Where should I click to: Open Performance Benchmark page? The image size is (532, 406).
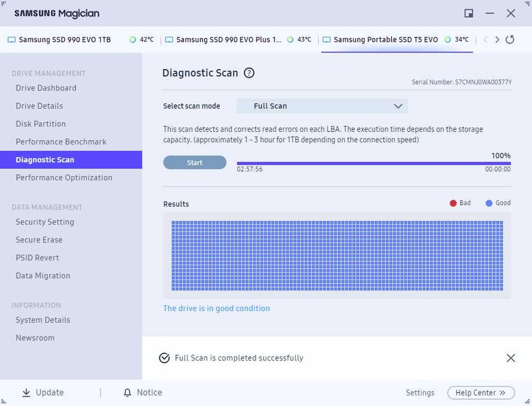click(x=61, y=142)
